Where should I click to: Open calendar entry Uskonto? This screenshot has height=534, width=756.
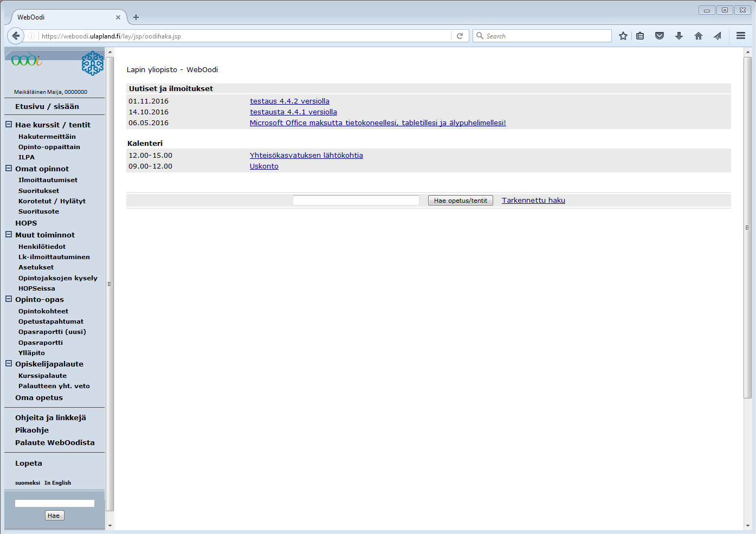(x=264, y=166)
